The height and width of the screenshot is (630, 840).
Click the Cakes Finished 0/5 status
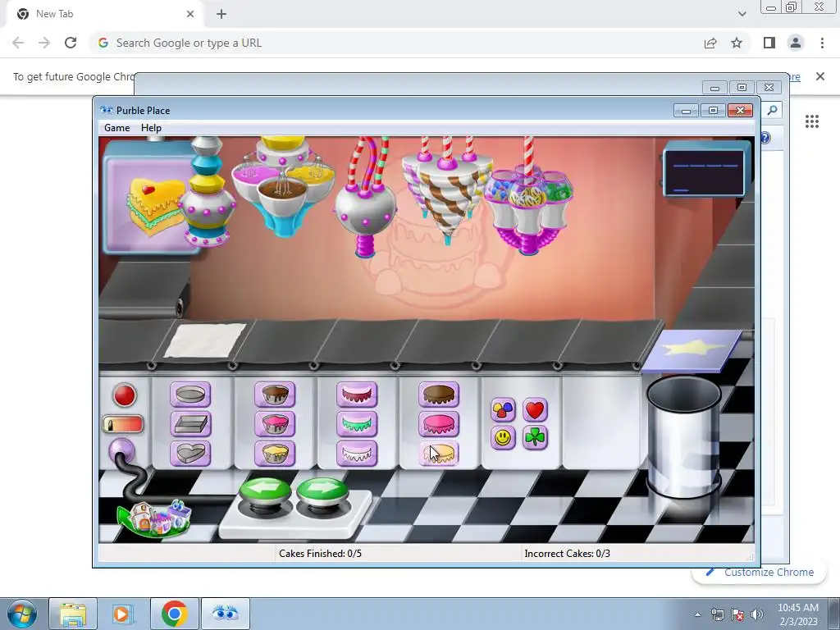click(x=320, y=554)
